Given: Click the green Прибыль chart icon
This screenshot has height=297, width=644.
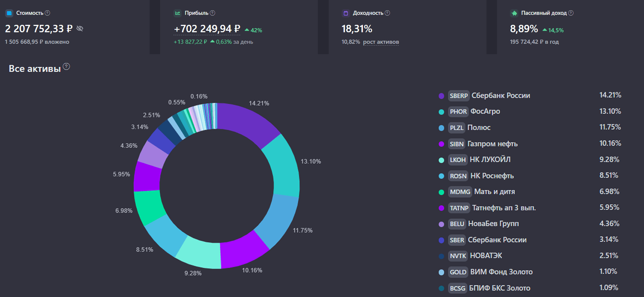Looking at the screenshot, I should click(x=178, y=13).
